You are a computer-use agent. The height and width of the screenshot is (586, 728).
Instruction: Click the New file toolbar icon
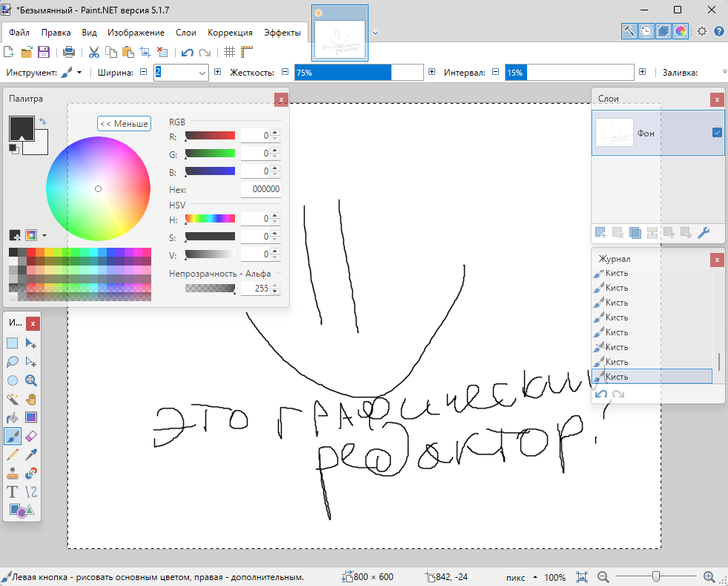pos(9,52)
